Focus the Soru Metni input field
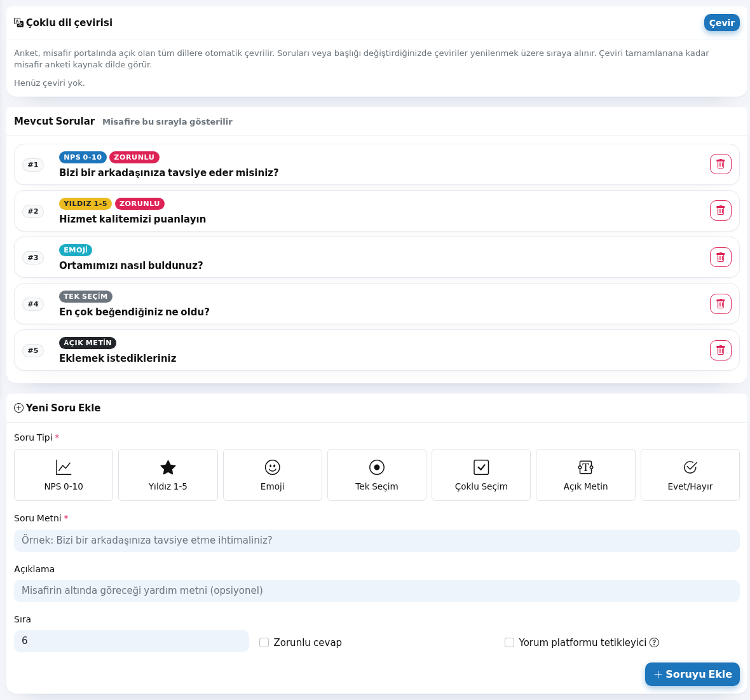 pos(377,540)
